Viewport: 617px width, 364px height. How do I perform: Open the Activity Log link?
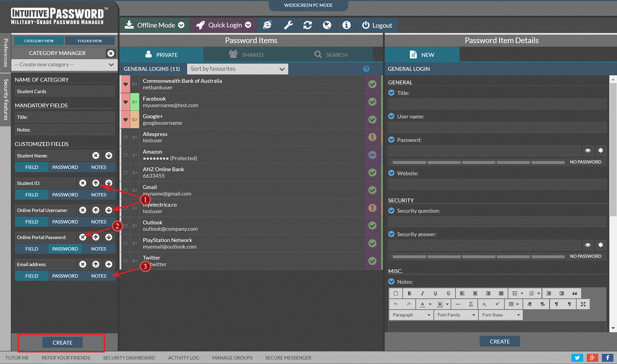click(183, 358)
